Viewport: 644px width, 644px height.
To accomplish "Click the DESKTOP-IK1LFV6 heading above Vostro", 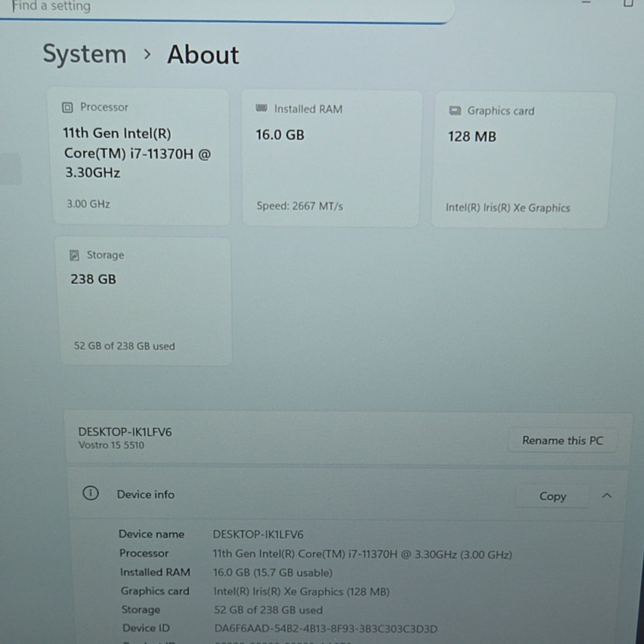I will coord(125,432).
